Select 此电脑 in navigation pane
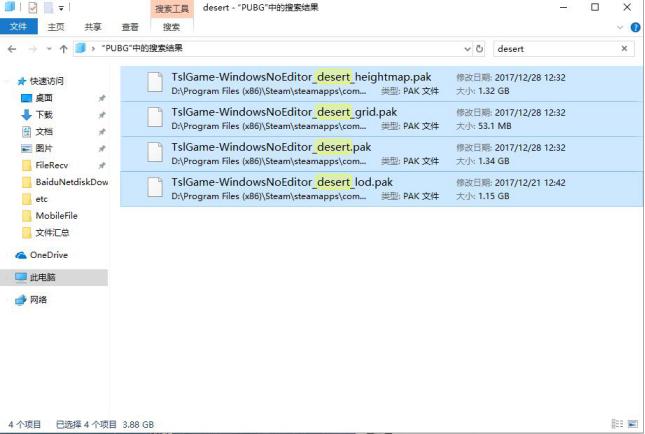This screenshot has height=434, width=645. [42, 277]
